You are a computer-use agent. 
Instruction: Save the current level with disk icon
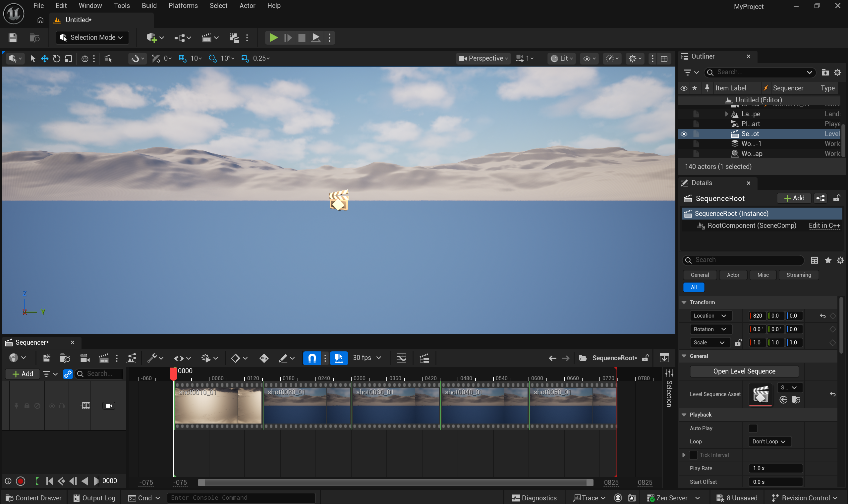pyautogui.click(x=13, y=37)
